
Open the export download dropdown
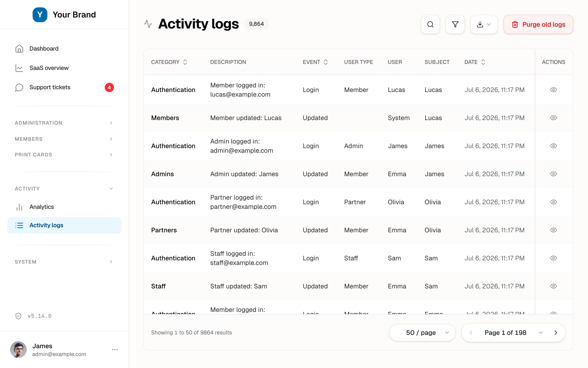484,24
